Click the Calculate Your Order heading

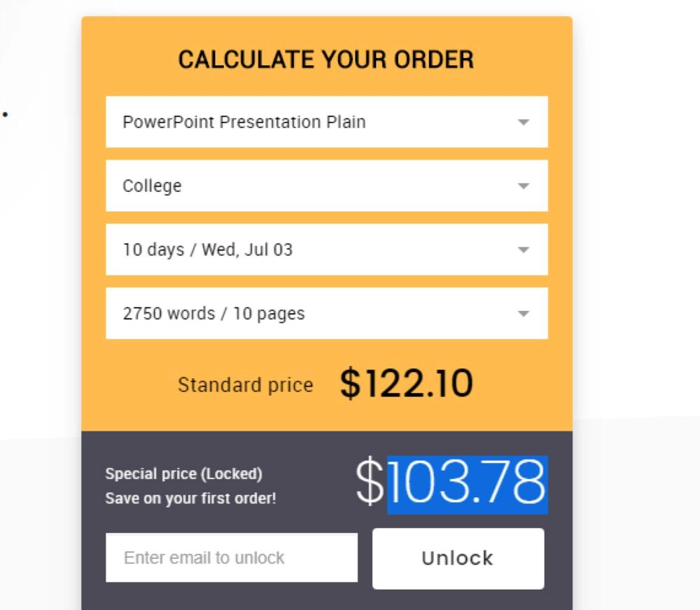(x=326, y=60)
